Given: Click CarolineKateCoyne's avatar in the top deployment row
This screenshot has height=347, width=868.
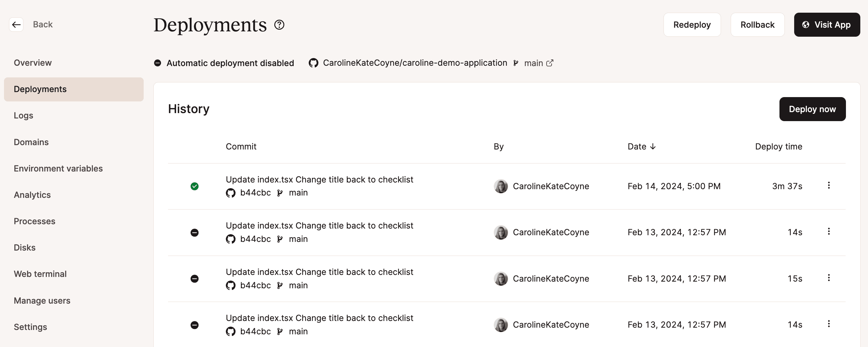Looking at the screenshot, I should 501,186.
